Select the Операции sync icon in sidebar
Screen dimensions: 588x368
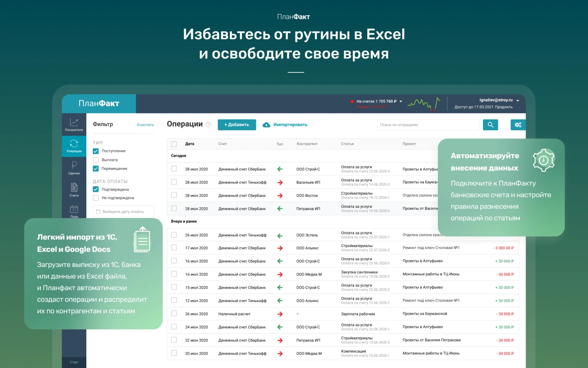pyautogui.click(x=74, y=144)
